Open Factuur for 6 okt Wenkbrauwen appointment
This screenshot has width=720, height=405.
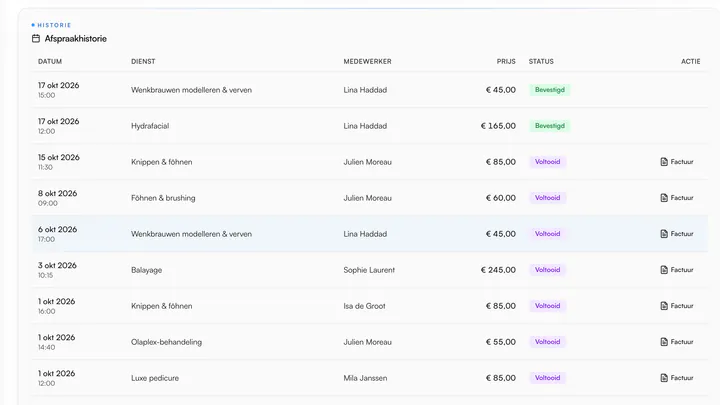click(x=677, y=234)
